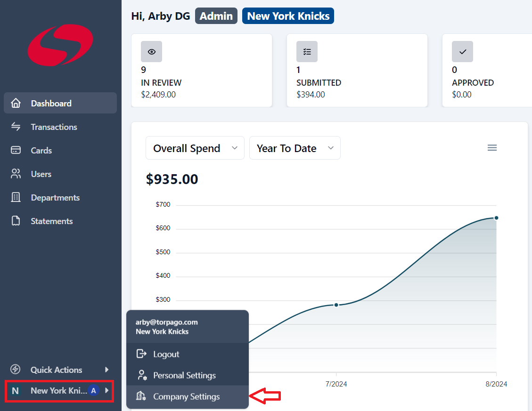The height and width of the screenshot is (411, 532).
Task: Go to Dashboard in sidebar
Action: point(60,103)
